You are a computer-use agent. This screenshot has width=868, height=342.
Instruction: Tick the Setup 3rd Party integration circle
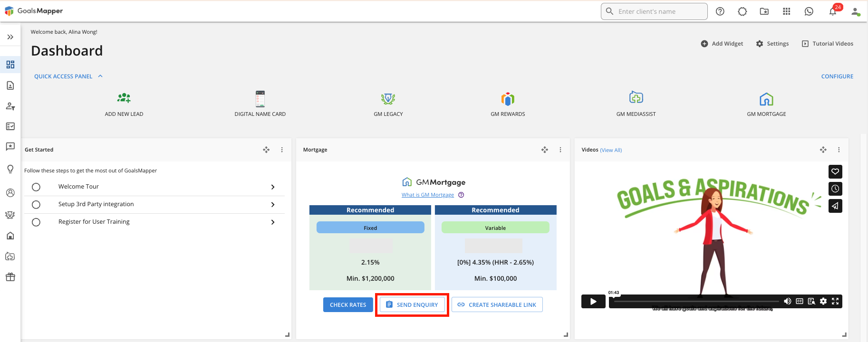tap(36, 205)
